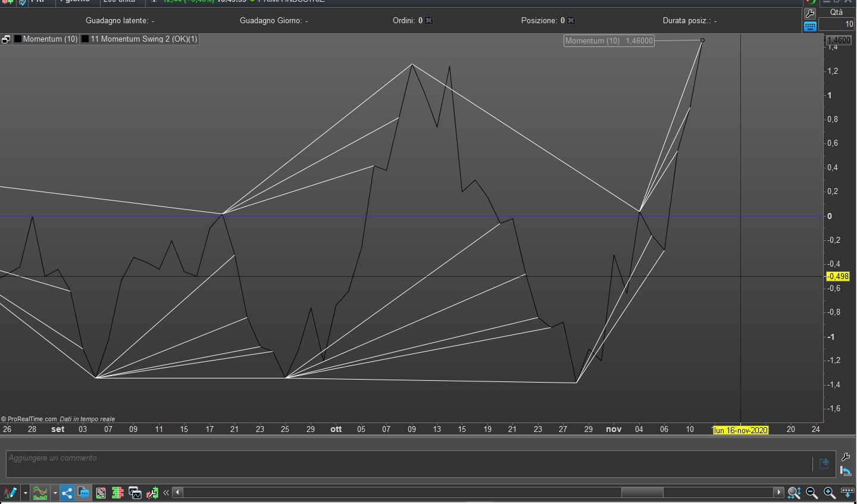Collapse toolbar with double chevron
The height and width of the screenshot is (504, 857).
tap(166, 493)
